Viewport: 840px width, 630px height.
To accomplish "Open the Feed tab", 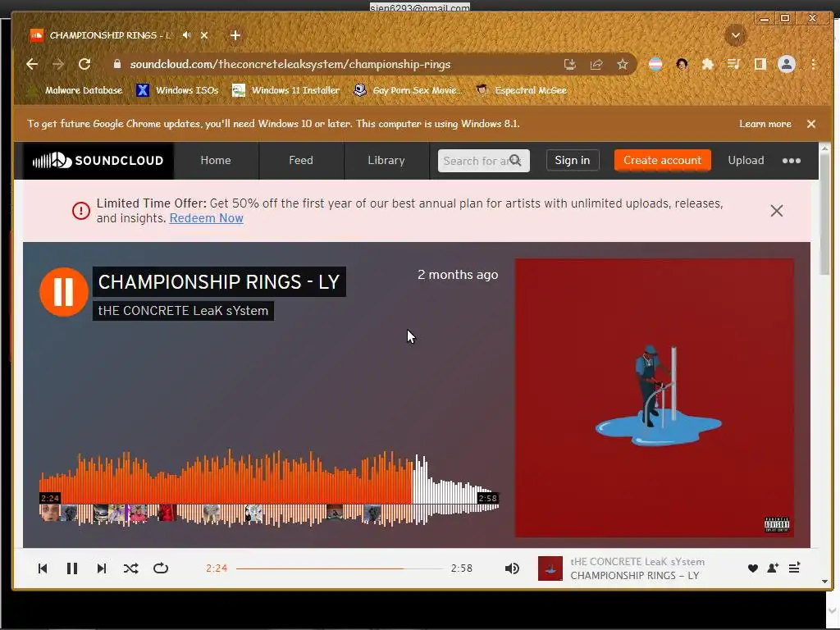I will (x=301, y=160).
